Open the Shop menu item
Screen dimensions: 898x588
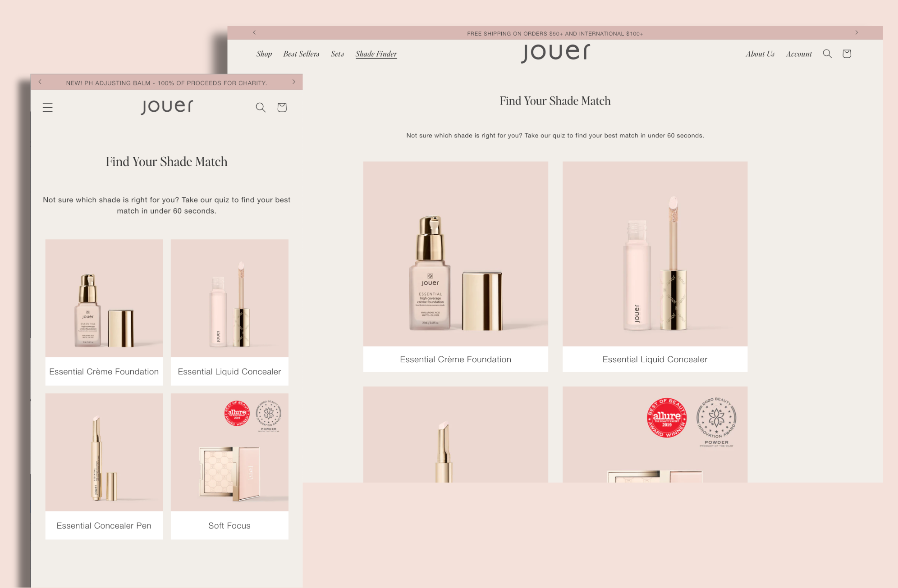click(264, 54)
